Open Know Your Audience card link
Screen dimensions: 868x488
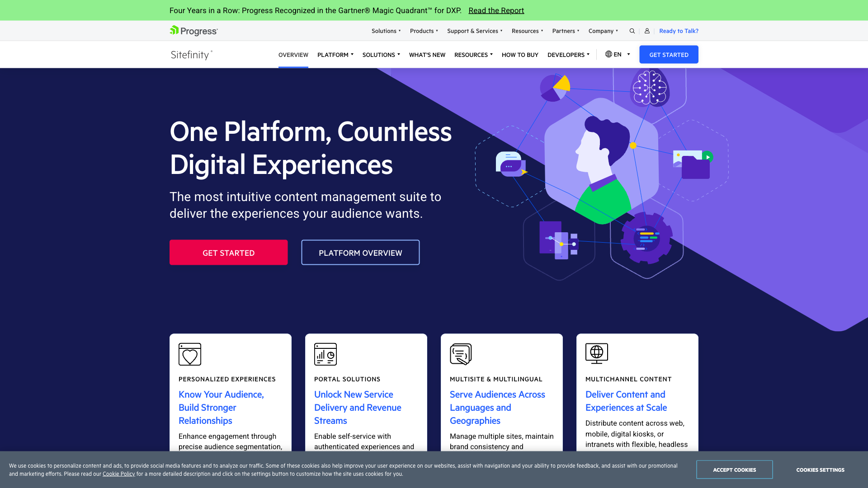point(221,408)
